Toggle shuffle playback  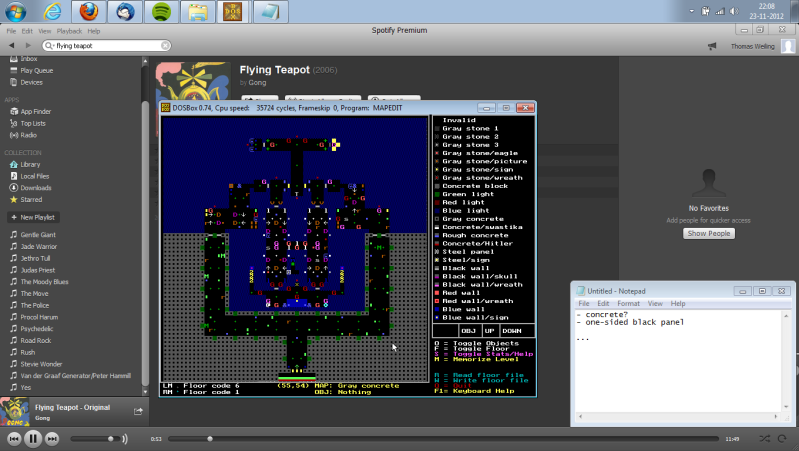pos(764,438)
